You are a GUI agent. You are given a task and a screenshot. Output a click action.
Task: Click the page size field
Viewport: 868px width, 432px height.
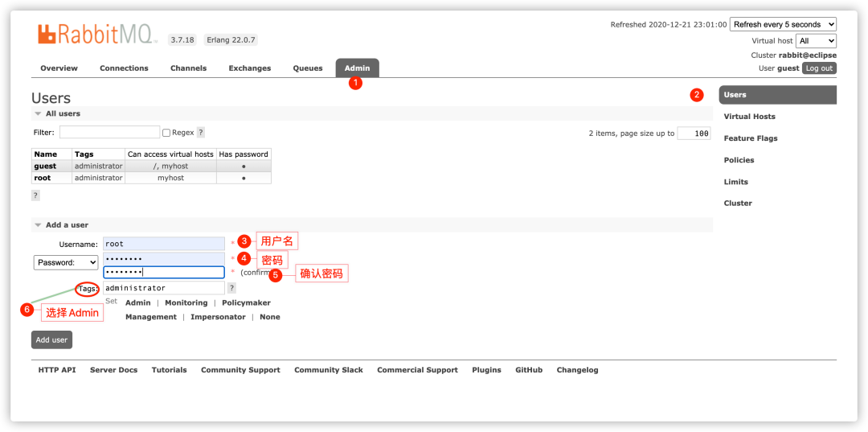tap(694, 134)
